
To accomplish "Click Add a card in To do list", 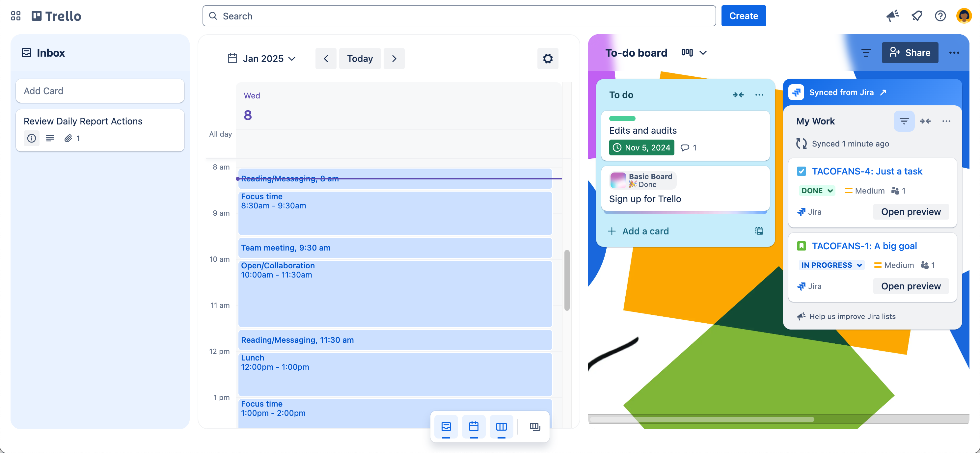I will pyautogui.click(x=645, y=231).
